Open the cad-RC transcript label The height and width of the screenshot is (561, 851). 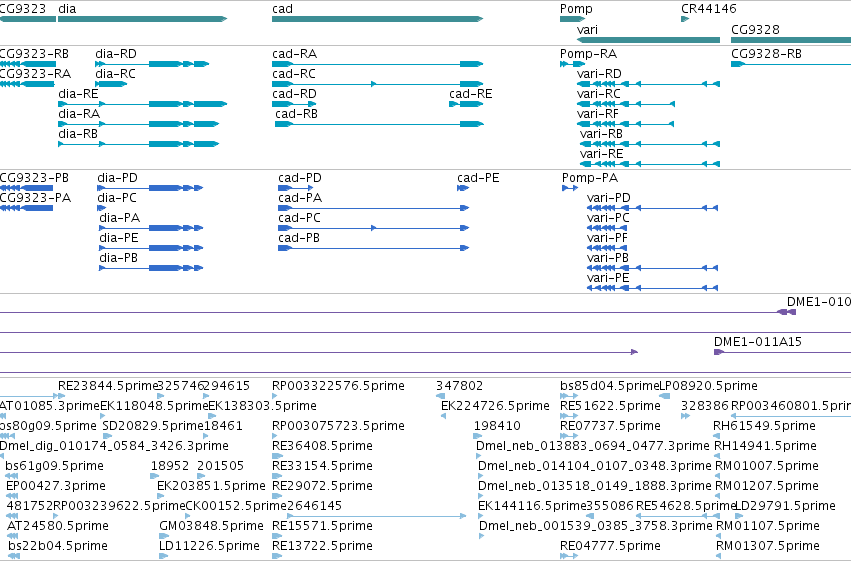click(294, 74)
